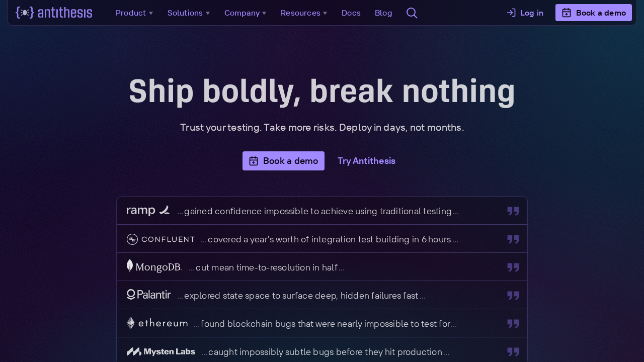The image size is (644, 362).
Task: Open the Blog page
Action: coord(383,13)
